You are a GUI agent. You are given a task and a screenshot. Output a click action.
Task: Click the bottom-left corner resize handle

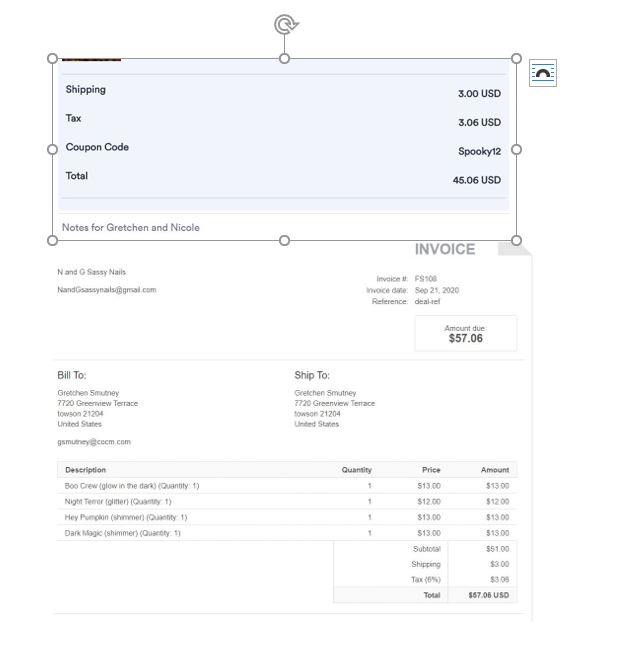(x=53, y=240)
